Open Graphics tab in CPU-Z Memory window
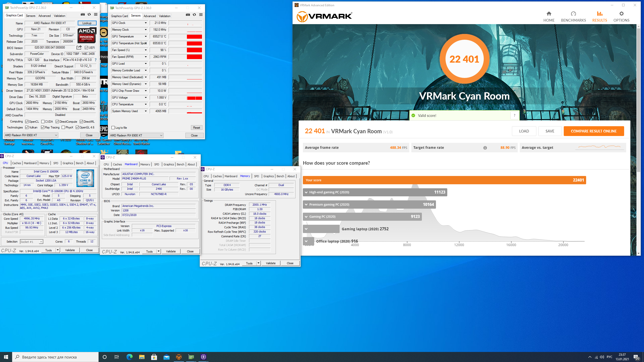The width and height of the screenshot is (644, 362). [x=268, y=176]
